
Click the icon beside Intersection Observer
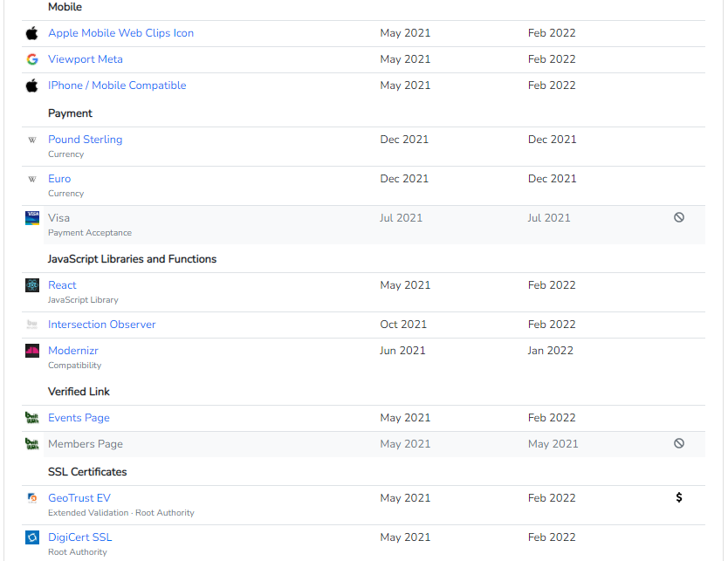[32, 325]
